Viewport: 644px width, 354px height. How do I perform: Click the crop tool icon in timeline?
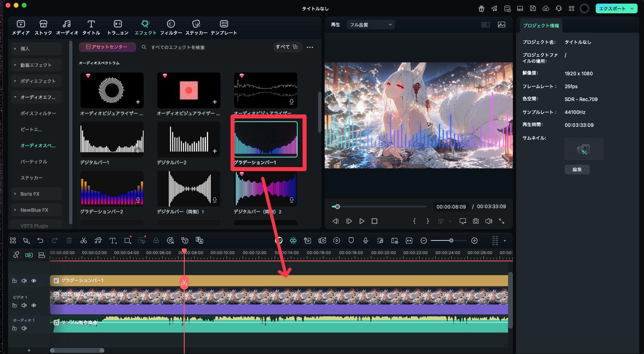pos(128,240)
